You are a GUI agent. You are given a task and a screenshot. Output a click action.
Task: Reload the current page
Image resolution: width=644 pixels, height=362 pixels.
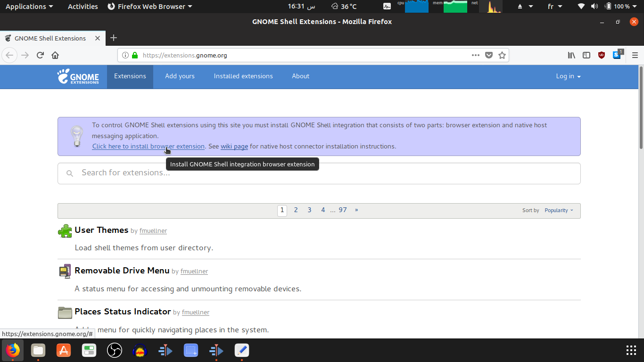point(40,55)
